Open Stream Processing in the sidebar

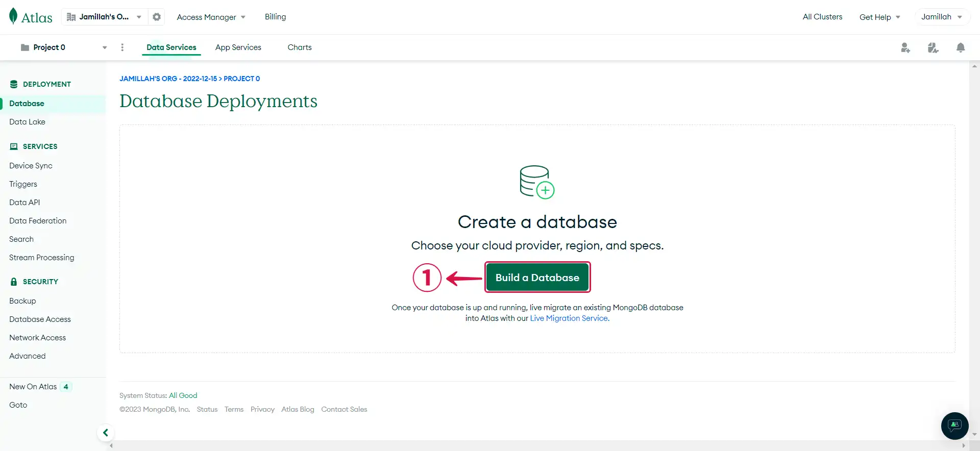point(41,258)
